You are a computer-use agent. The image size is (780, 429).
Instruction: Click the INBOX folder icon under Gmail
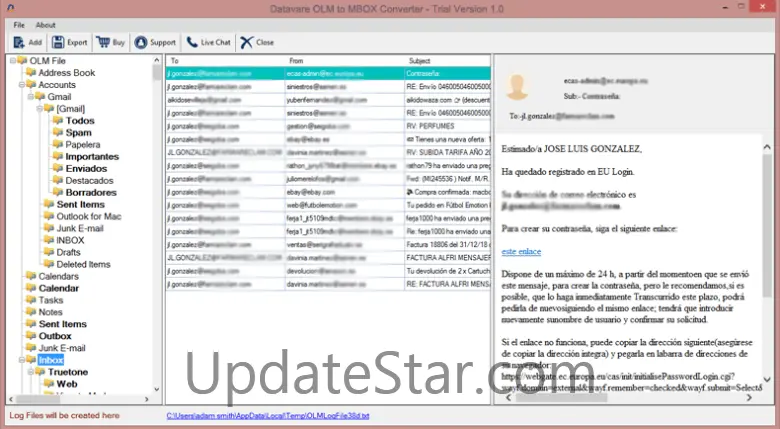click(49, 240)
